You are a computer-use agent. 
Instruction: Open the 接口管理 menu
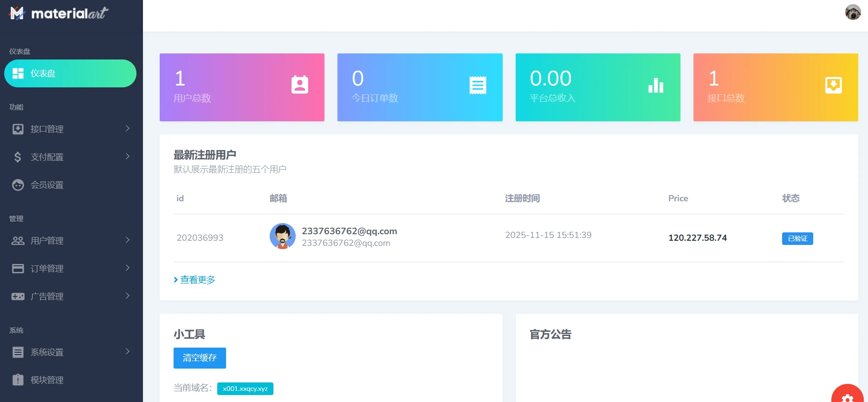70,129
